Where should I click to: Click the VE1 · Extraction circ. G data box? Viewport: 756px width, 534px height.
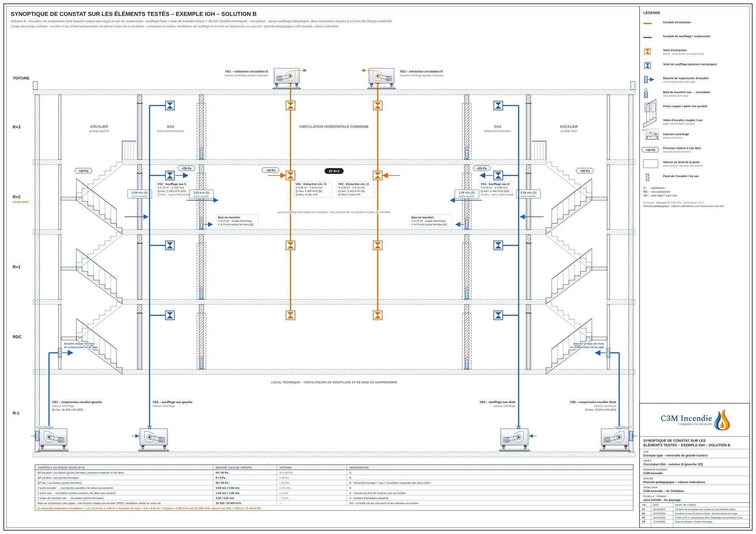(313, 189)
